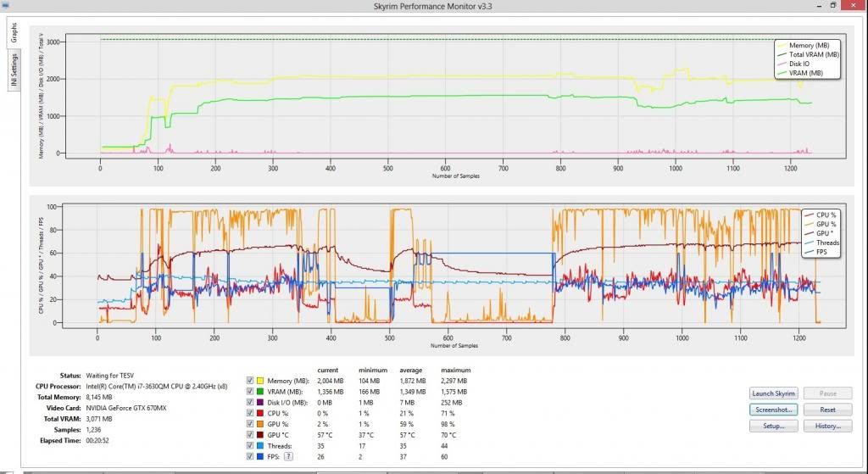868x474 pixels.
Task: Disable the Disk I/O (MB) checkbox
Action: click(x=250, y=403)
